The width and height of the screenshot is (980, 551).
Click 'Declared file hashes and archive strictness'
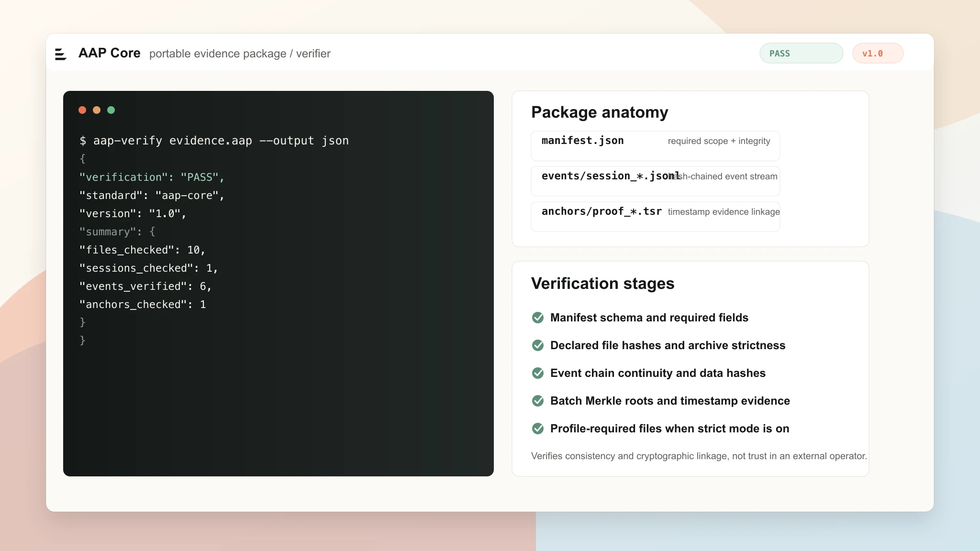pyautogui.click(x=668, y=345)
